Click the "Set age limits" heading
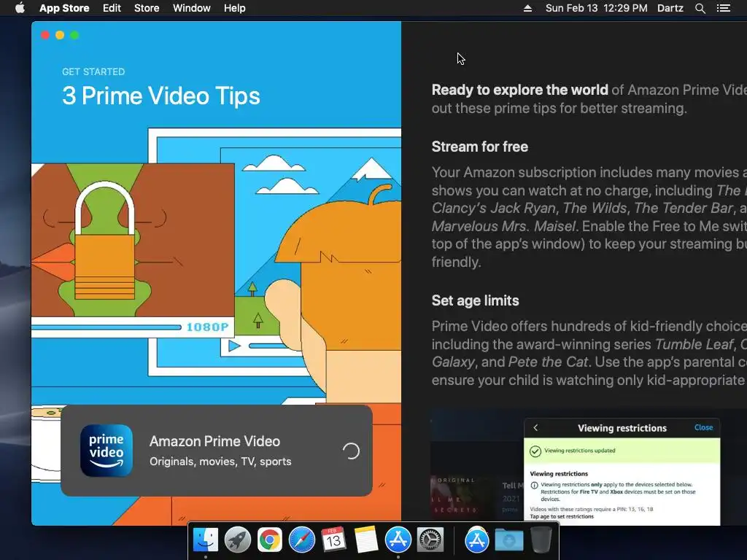Image resolution: width=747 pixels, height=560 pixels. coord(475,300)
